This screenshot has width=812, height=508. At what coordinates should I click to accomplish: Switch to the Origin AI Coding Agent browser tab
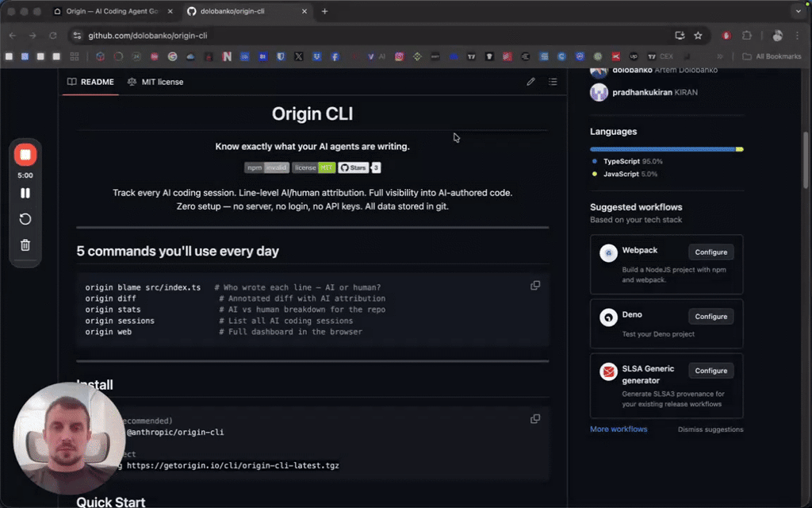[111, 11]
